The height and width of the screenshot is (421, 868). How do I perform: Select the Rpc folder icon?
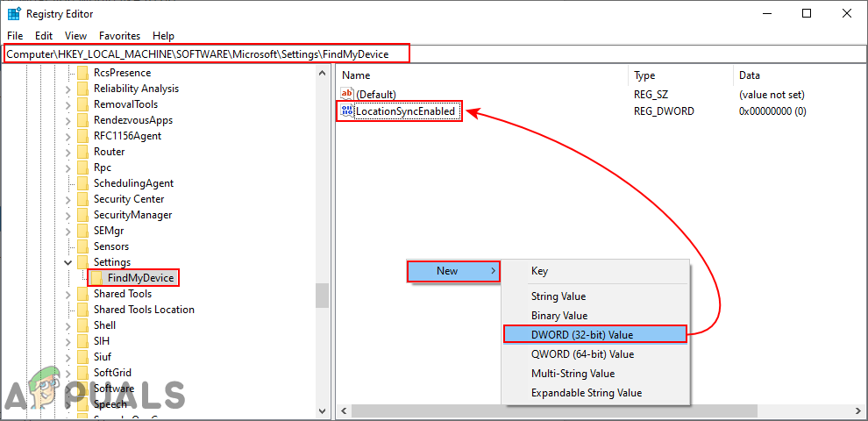[83, 168]
